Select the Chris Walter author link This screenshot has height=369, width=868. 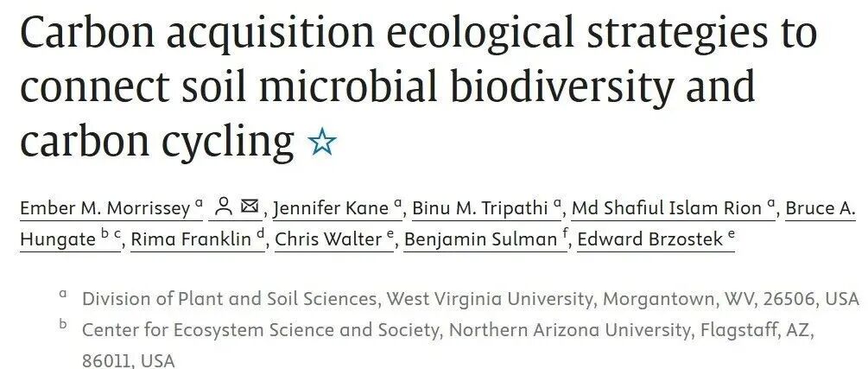coord(326,239)
